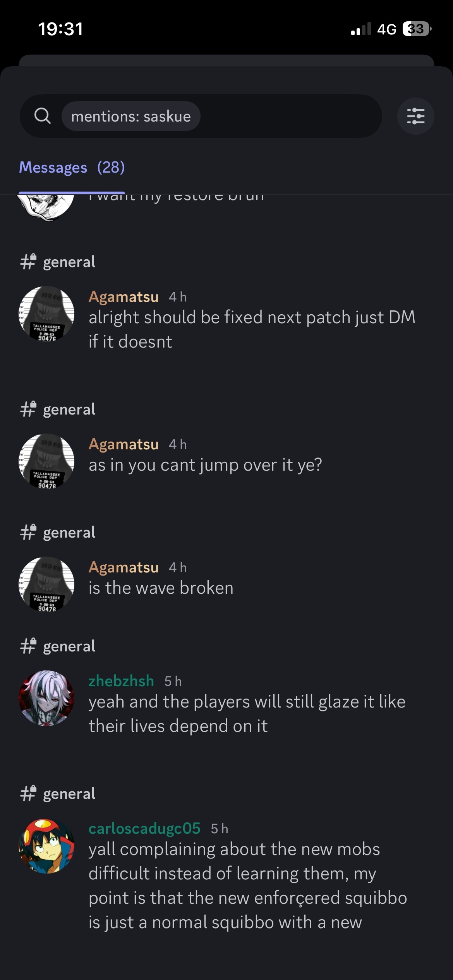The image size is (453, 980).
Task: Select the Messages (28) tab
Action: tap(72, 168)
